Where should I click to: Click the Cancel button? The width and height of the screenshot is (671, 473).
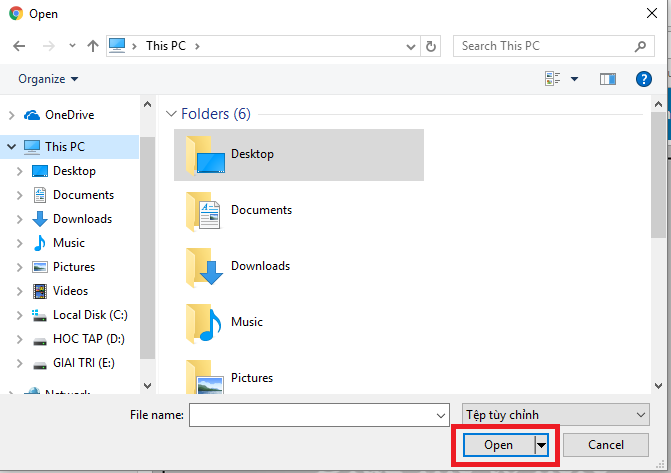[606, 445]
